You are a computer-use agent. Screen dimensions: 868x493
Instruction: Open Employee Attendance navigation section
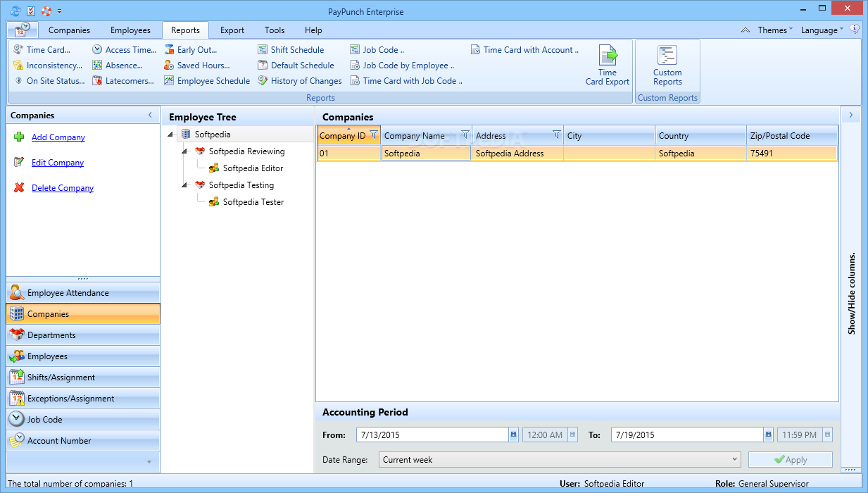click(83, 293)
